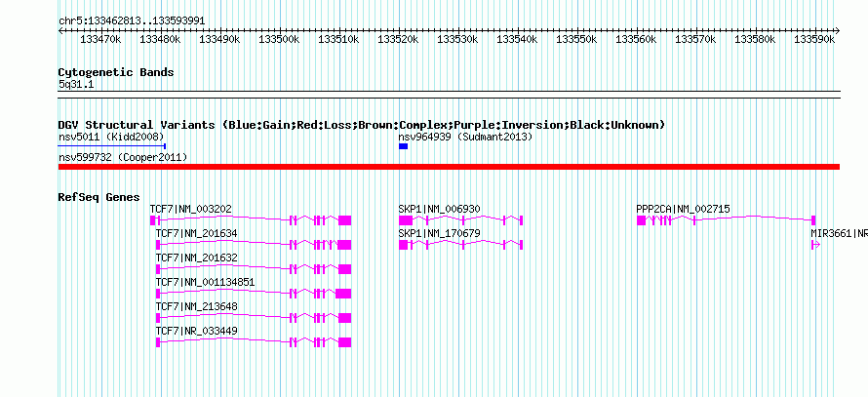Click the TCF7 NR_033449 gene glyph
868x397 pixels.
(254, 342)
